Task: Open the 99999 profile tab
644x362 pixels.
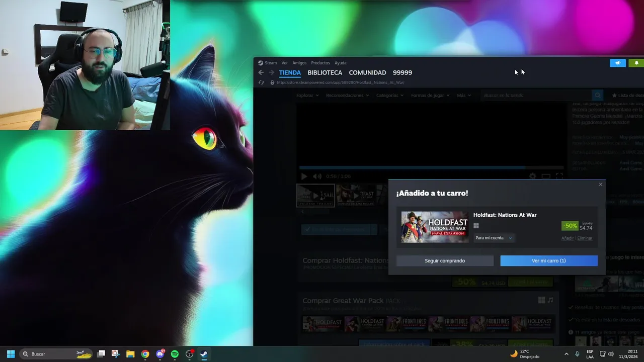Action: pyautogui.click(x=403, y=72)
